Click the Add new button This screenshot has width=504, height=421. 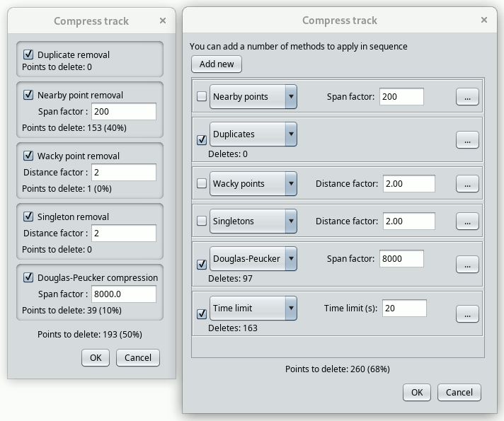(217, 64)
